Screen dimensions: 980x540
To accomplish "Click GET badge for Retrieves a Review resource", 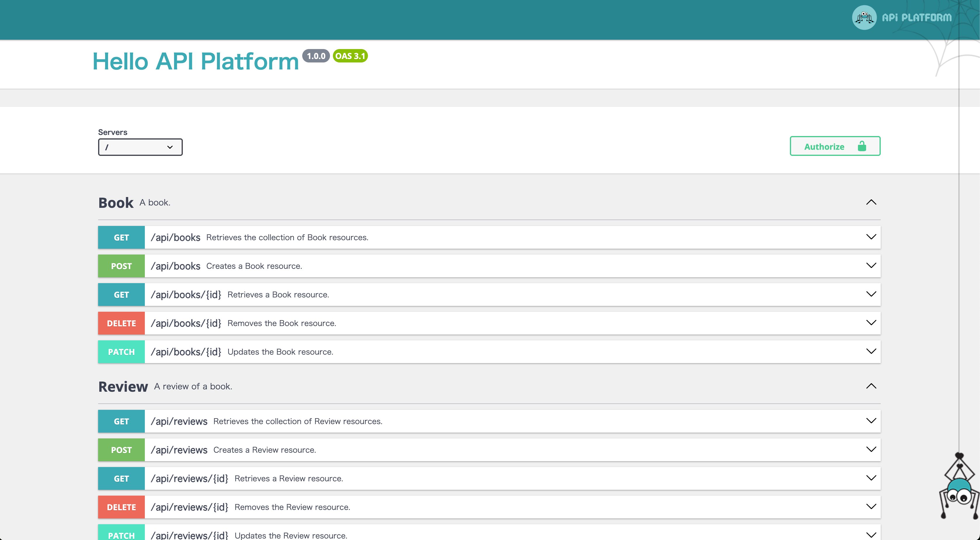I will click(x=121, y=478).
